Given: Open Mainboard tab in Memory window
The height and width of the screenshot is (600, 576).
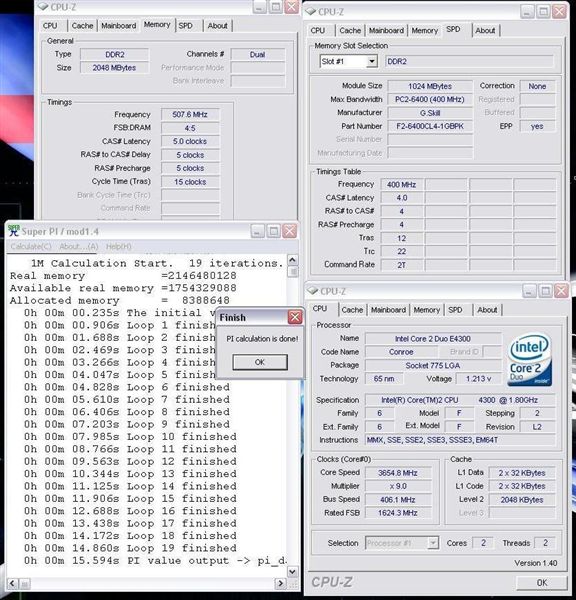Looking at the screenshot, I should (118, 26).
